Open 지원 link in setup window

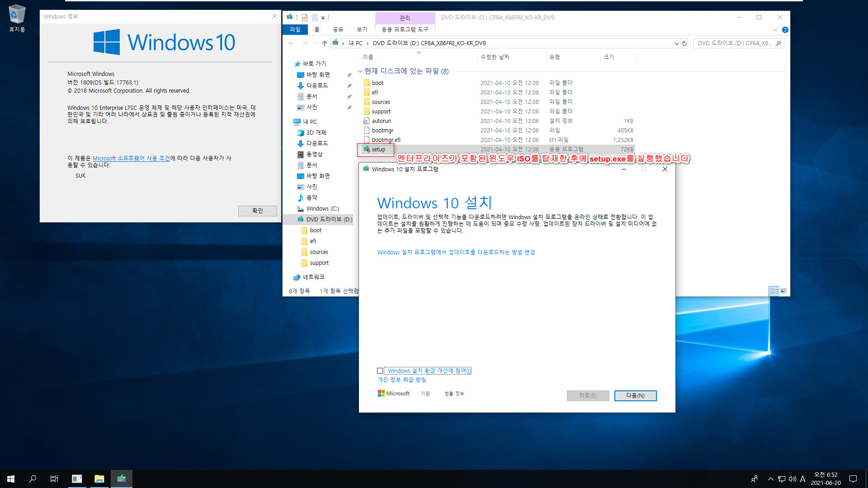[425, 394]
